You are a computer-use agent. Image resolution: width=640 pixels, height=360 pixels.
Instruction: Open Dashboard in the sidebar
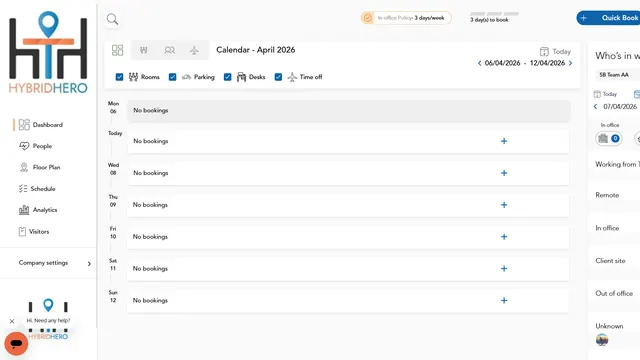pyautogui.click(x=48, y=124)
